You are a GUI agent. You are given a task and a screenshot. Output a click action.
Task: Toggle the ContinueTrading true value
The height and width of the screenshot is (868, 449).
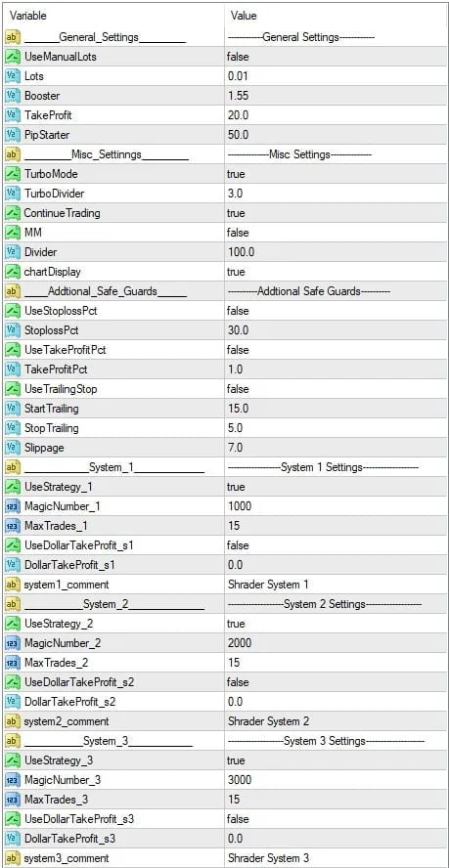[x=337, y=213]
